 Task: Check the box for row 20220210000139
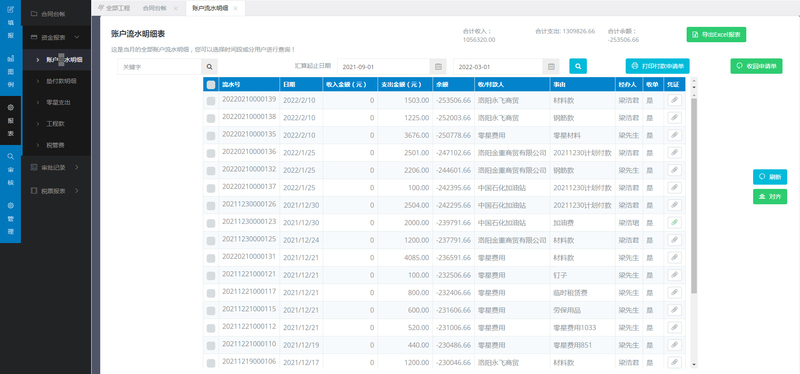(211, 102)
